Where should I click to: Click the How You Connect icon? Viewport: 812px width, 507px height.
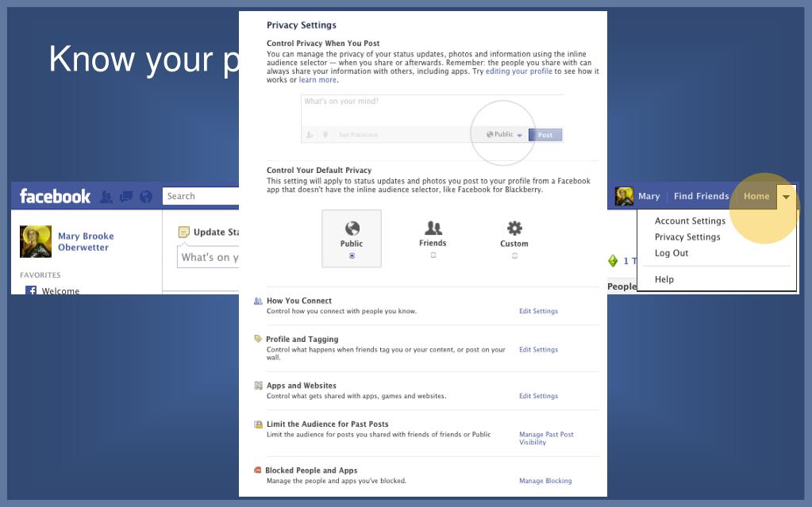(x=258, y=301)
